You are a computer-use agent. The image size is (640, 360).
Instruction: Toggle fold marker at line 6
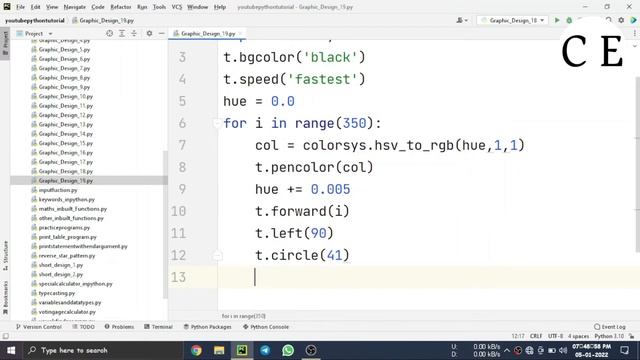coord(217,123)
